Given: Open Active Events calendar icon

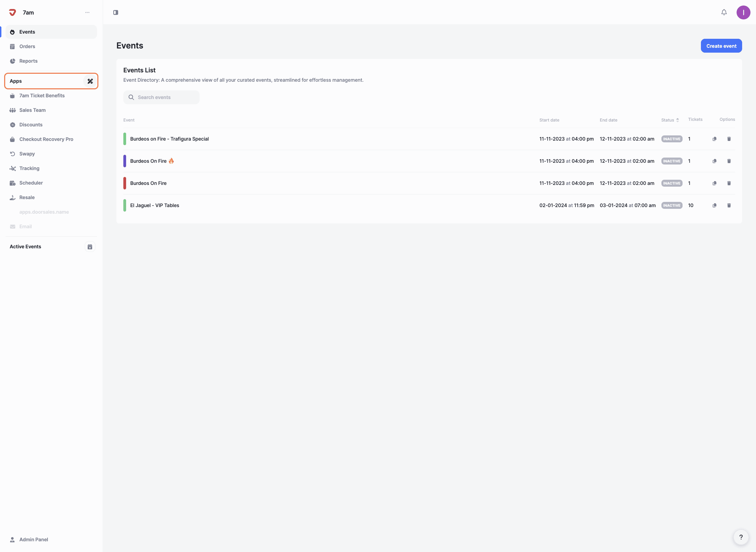Looking at the screenshot, I should [90, 247].
